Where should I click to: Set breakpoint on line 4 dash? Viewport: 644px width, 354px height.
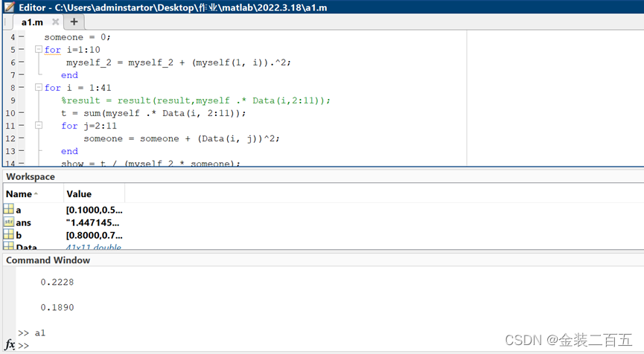[x=22, y=37]
